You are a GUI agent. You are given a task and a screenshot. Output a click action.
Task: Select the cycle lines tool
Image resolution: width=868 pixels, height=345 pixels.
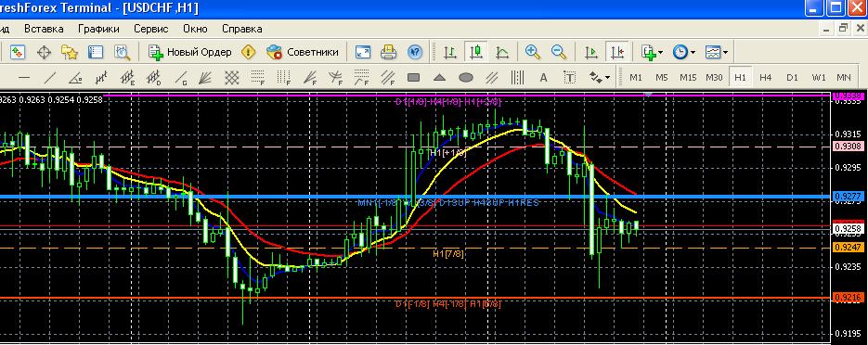(518, 77)
